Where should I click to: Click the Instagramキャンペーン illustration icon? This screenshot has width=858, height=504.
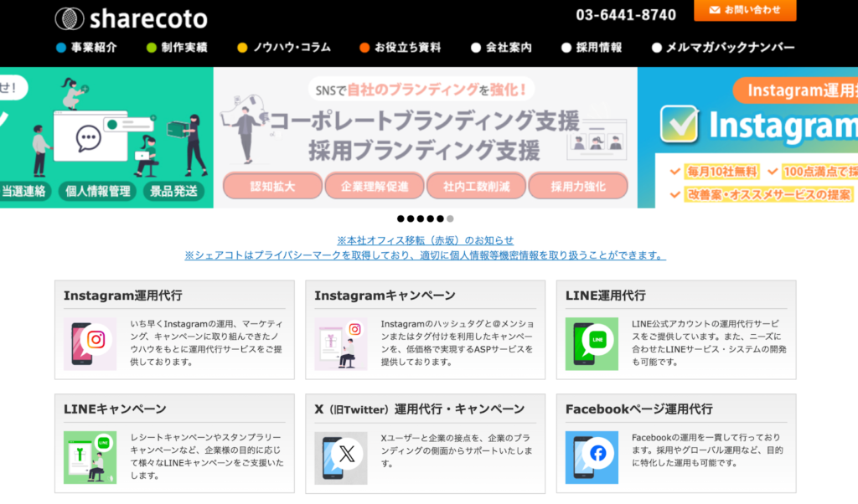[341, 343]
